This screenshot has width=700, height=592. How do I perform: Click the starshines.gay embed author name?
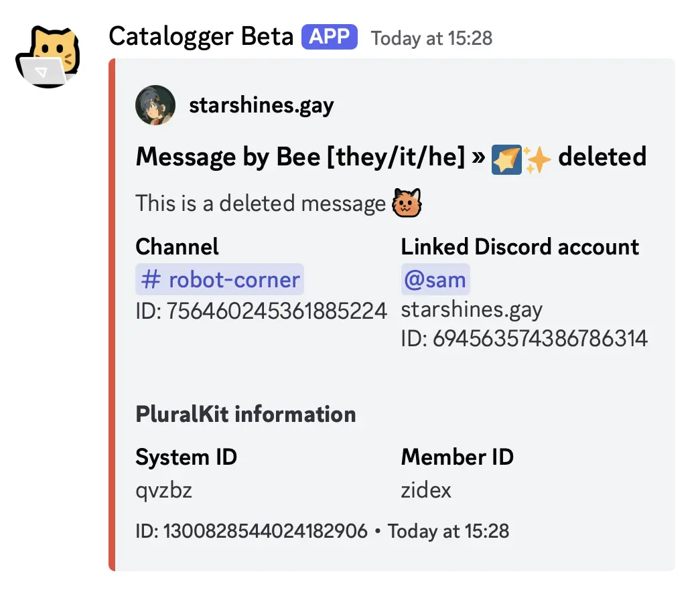coord(261,105)
